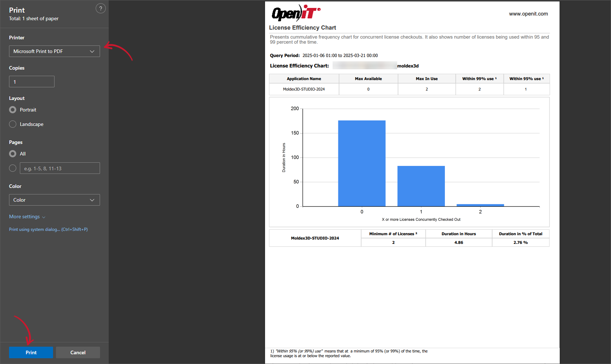Click the Copies number field

(x=32, y=82)
